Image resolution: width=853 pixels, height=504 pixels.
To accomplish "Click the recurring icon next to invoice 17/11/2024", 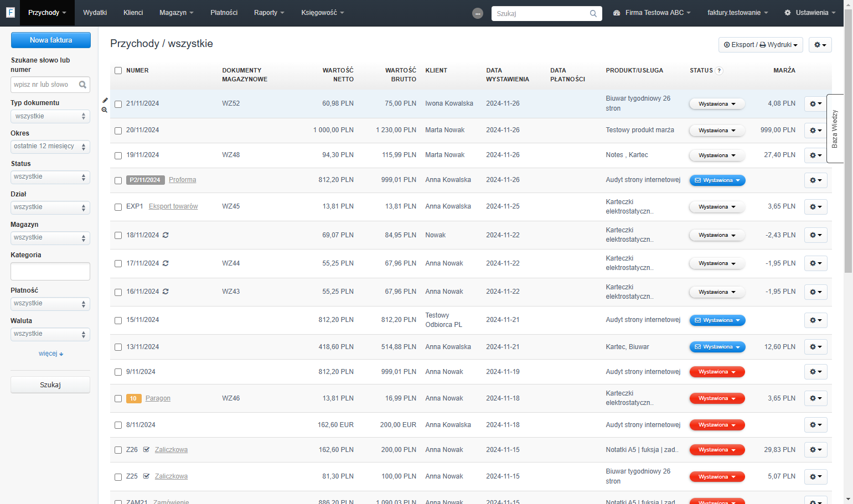I will [166, 263].
